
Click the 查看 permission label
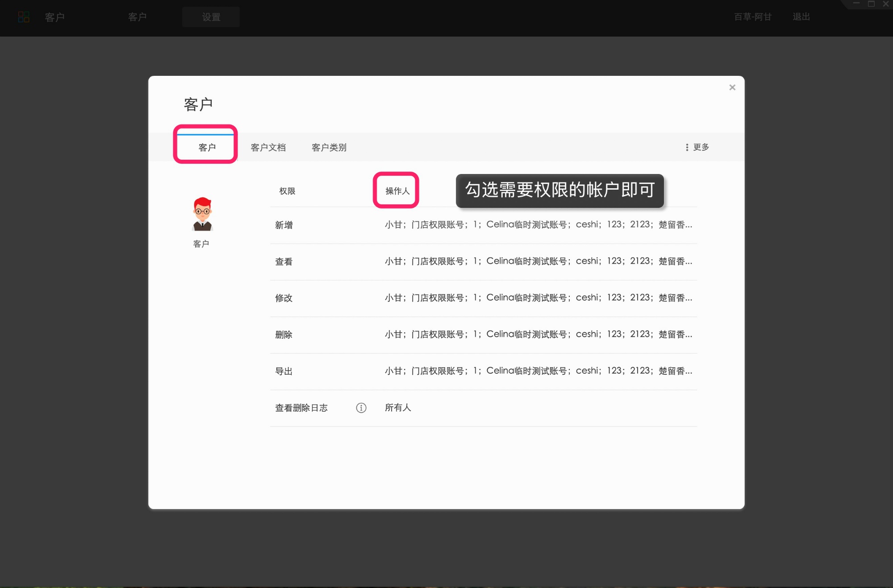click(x=284, y=262)
